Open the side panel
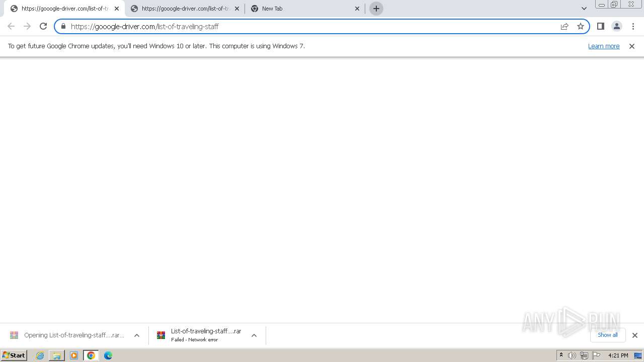 pyautogui.click(x=601, y=26)
